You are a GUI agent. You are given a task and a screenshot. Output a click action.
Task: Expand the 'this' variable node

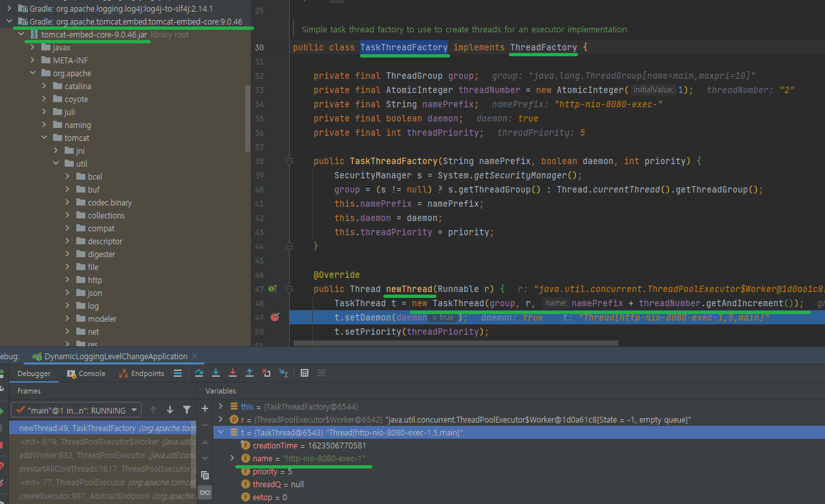click(x=220, y=406)
